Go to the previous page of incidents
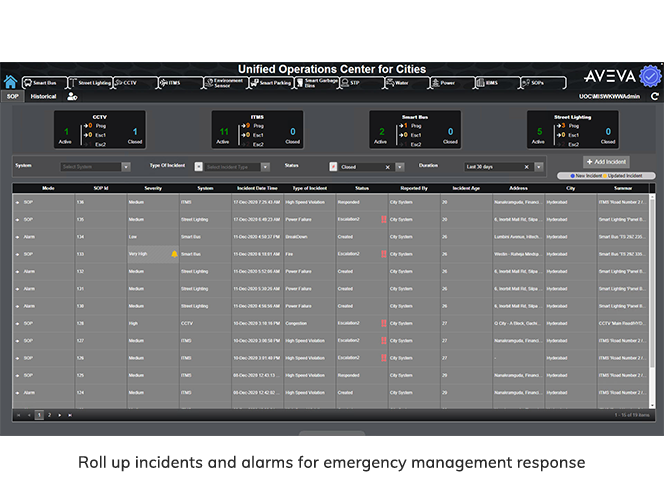The height and width of the screenshot is (498, 664). coord(29,415)
